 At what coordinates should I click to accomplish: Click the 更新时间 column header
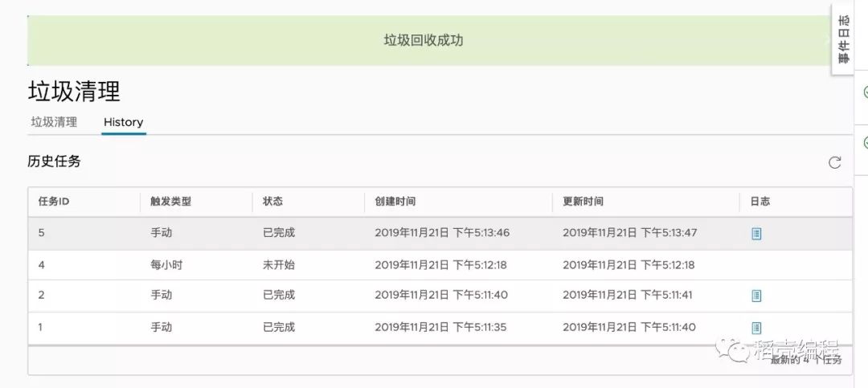[583, 201]
